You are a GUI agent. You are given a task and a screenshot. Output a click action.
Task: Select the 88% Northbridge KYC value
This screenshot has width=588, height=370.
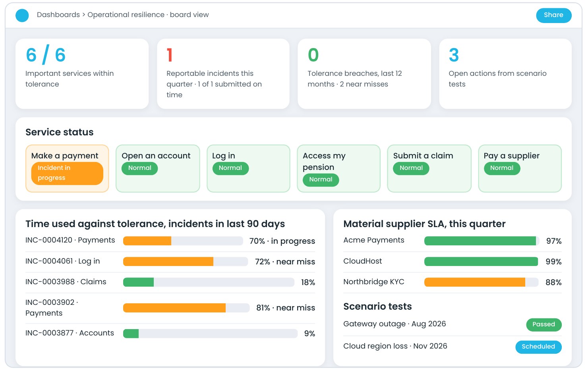(553, 282)
